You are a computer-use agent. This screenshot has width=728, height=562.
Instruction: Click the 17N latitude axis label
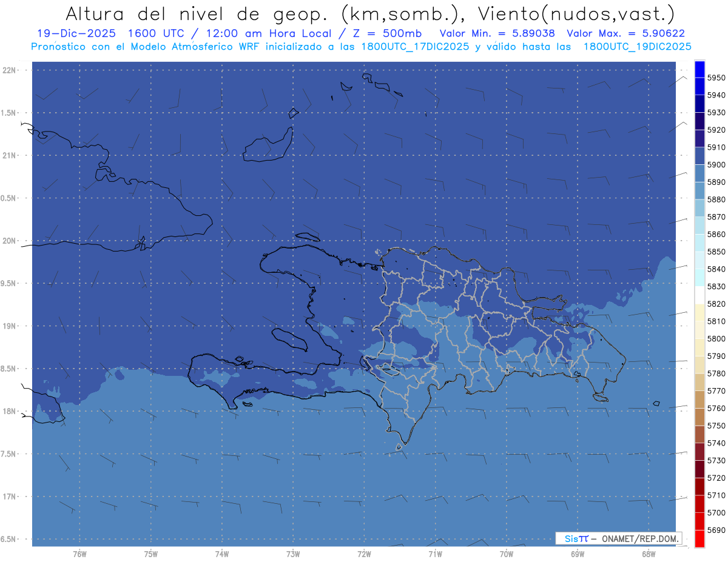click(8, 497)
